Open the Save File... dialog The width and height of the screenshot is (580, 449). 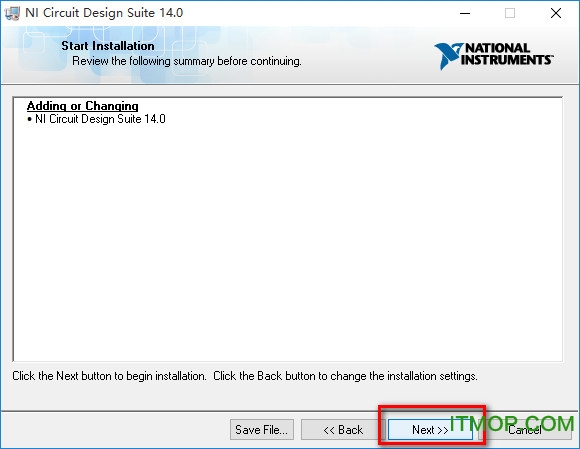tap(262, 430)
